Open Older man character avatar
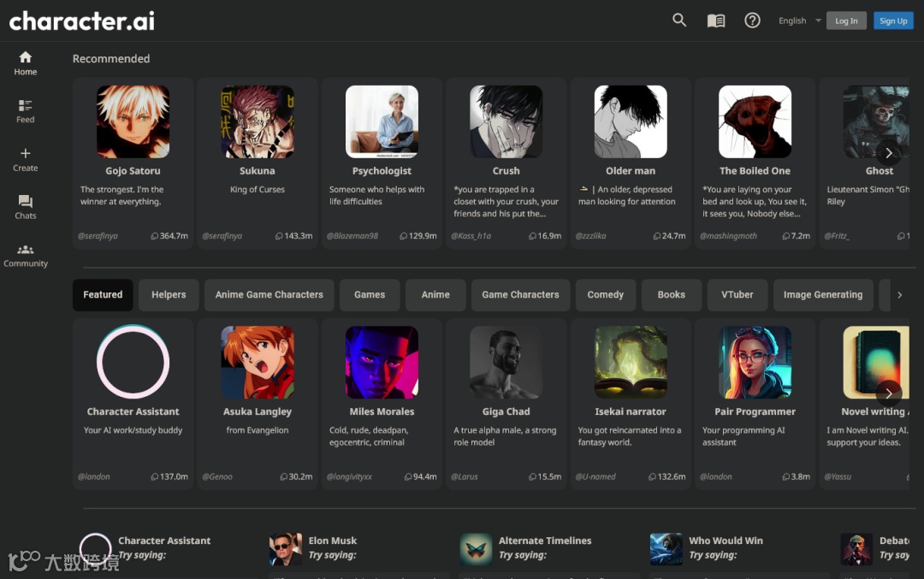Image resolution: width=924 pixels, height=579 pixels. (631, 121)
